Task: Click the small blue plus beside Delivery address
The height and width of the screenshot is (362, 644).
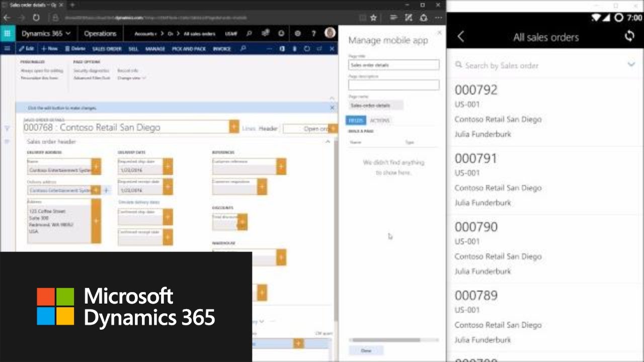Action: 106,191
